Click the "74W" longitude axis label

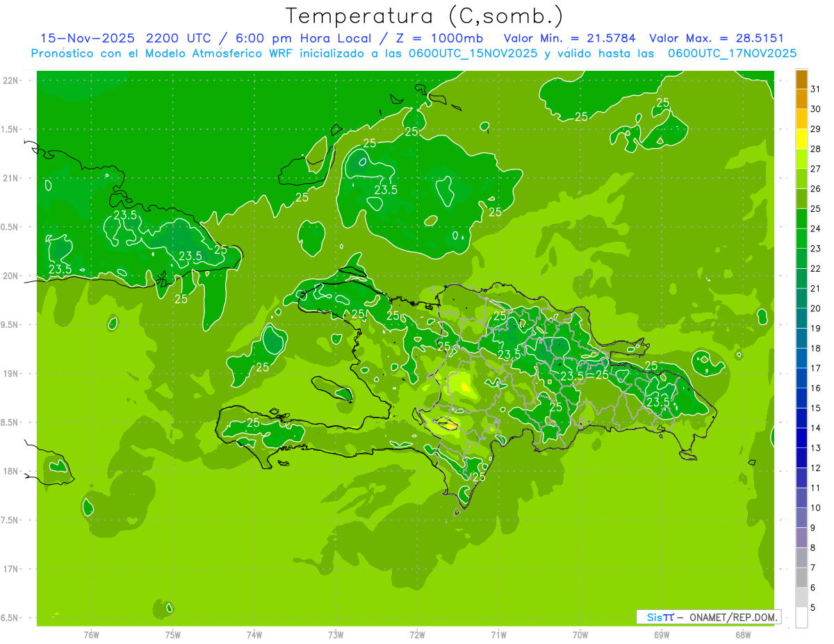coord(254,635)
